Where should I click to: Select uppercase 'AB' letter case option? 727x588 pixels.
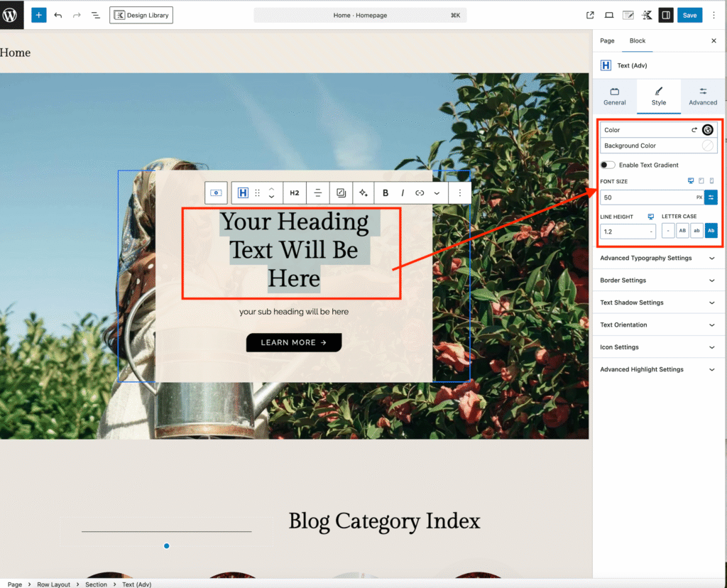(682, 231)
